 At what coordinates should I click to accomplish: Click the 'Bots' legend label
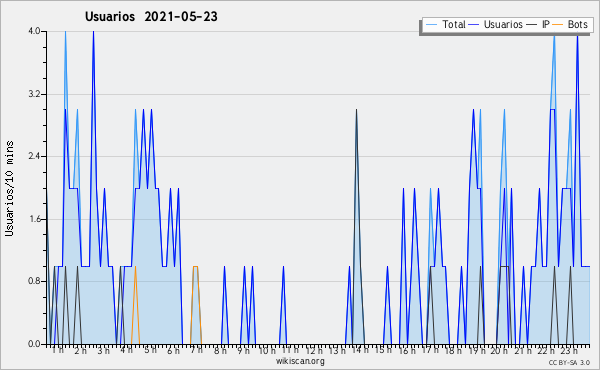[577, 24]
